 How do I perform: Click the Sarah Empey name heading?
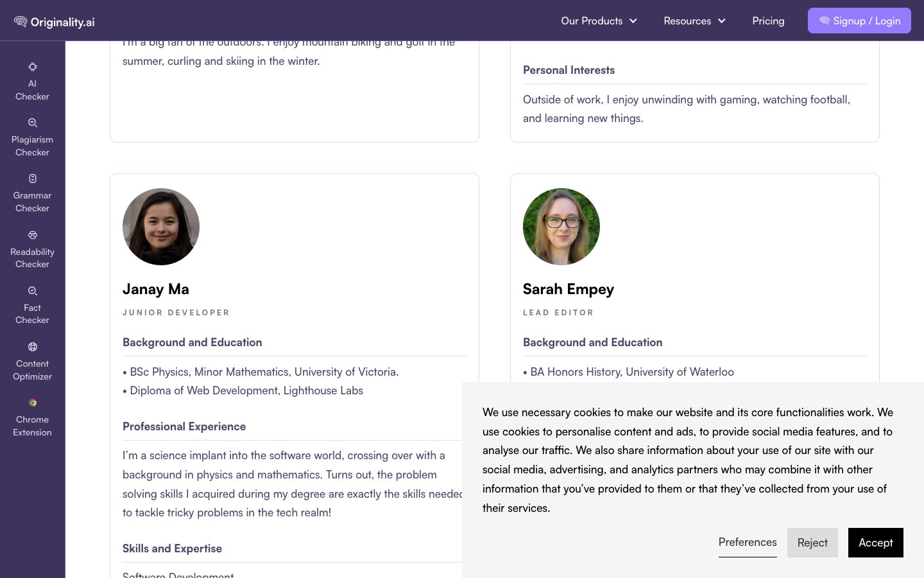pyautogui.click(x=569, y=289)
